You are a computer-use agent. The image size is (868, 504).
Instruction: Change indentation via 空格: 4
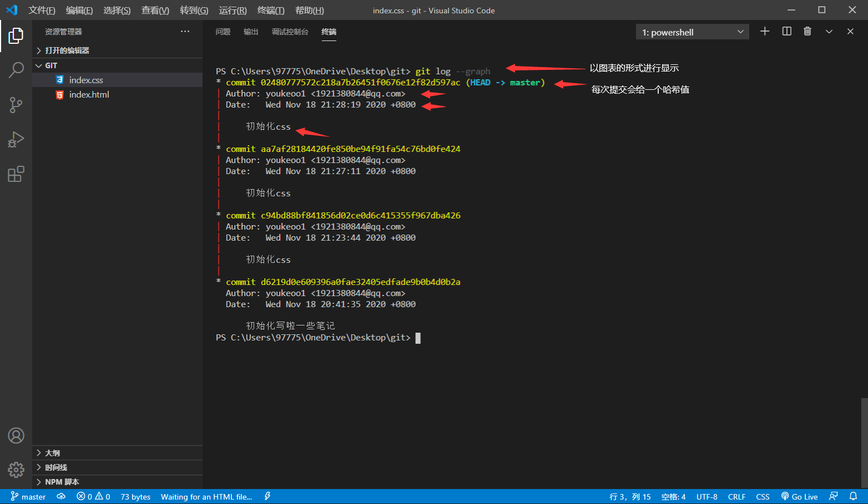673,497
